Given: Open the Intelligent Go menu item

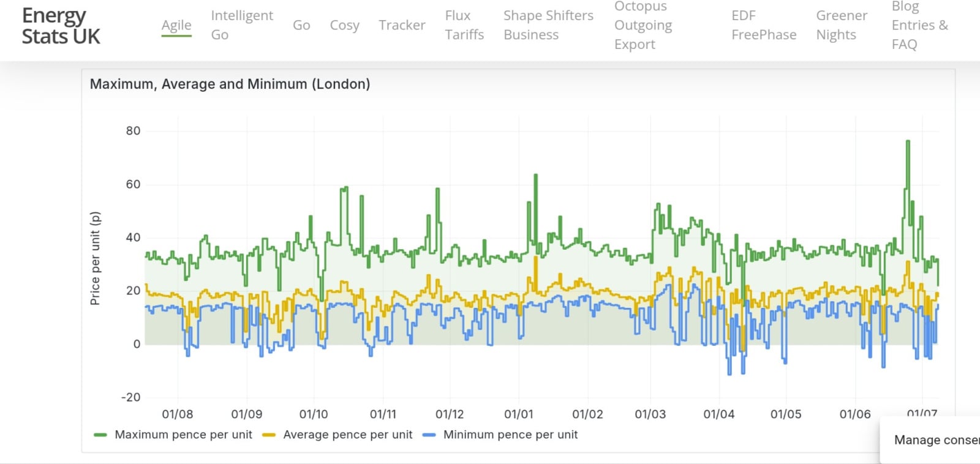Looking at the screenshot, I should 242,25.
